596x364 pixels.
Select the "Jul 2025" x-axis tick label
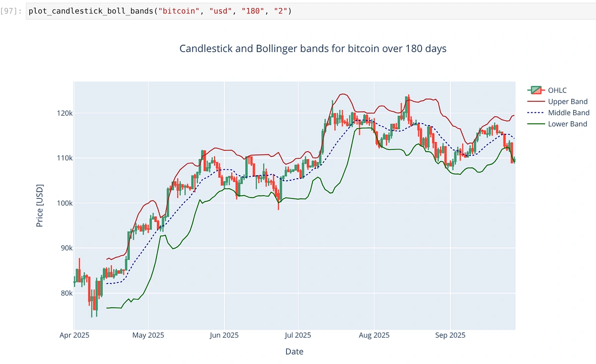click(298, 335)
